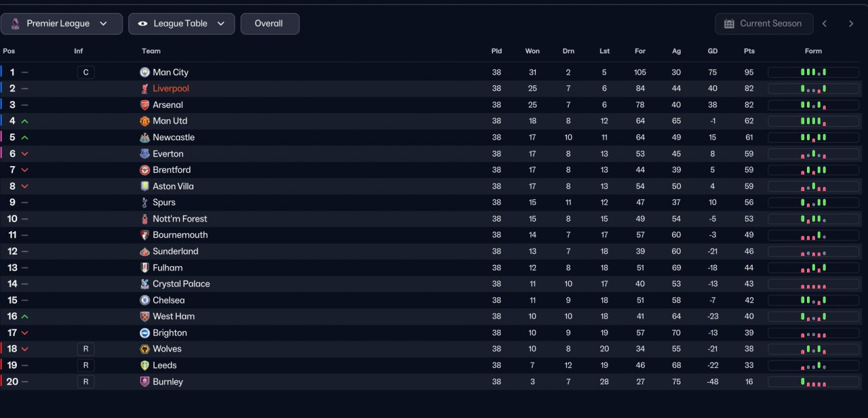Click Man Utd's form indicator bar
This screenshot has height=418, width=868.
[x=813, y=121]
